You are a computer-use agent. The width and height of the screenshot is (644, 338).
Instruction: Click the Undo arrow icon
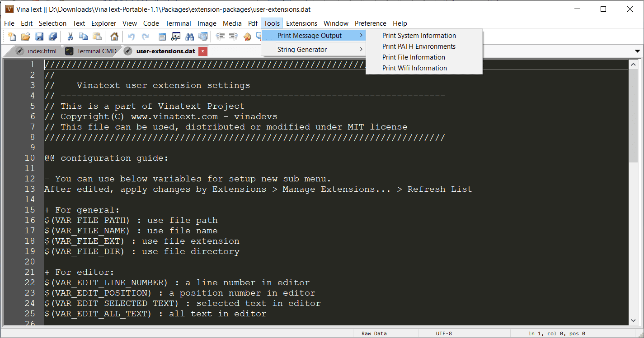coord(132,37)
